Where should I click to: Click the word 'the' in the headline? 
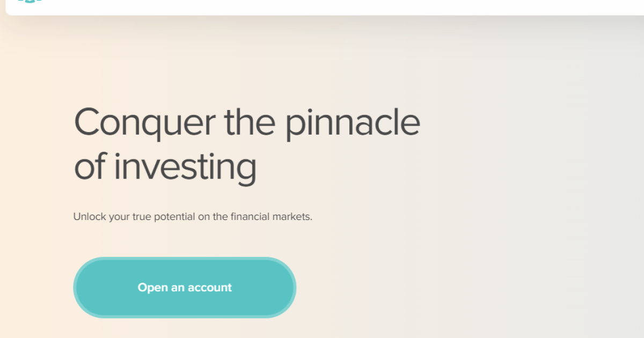(250, 121)
